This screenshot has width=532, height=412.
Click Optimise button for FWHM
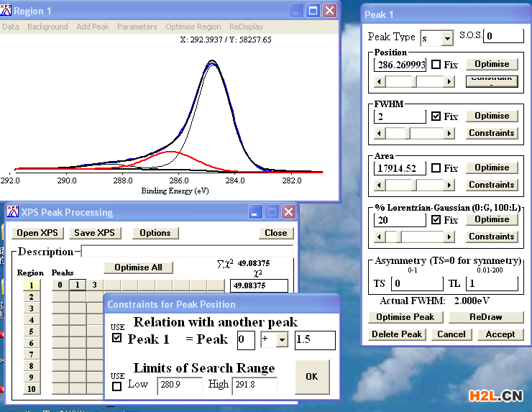[492, 116]
